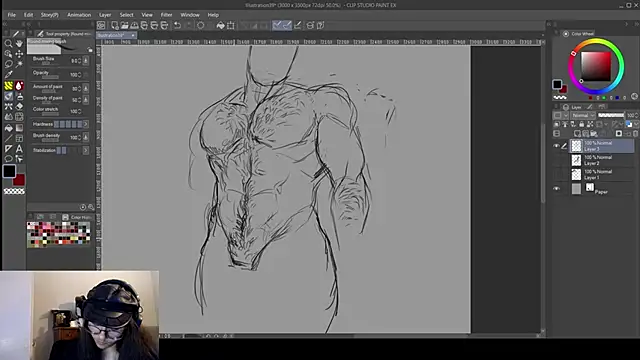Click the Clear circle toolbar icon
The image size is (640, 360).
pos(201,25)
